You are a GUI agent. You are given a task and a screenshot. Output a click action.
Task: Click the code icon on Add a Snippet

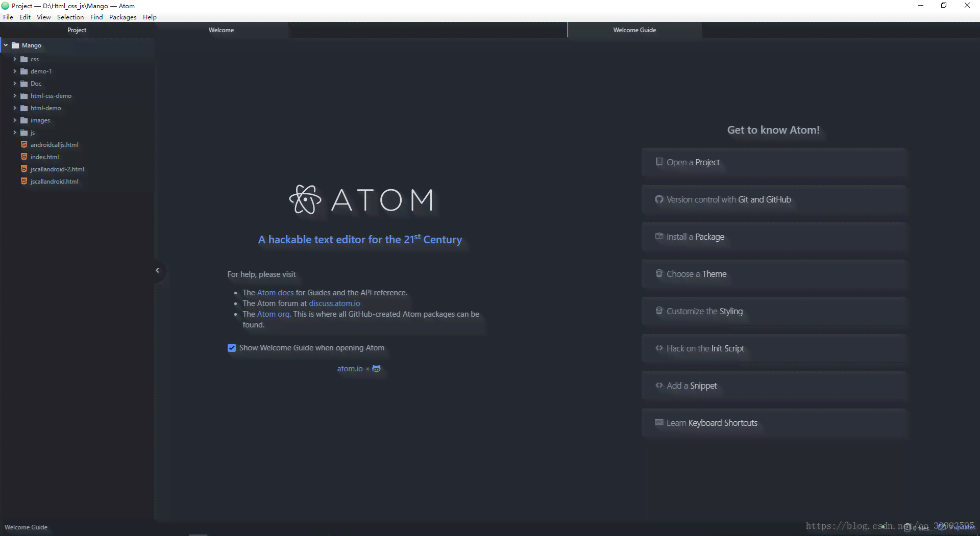point(659,386)
